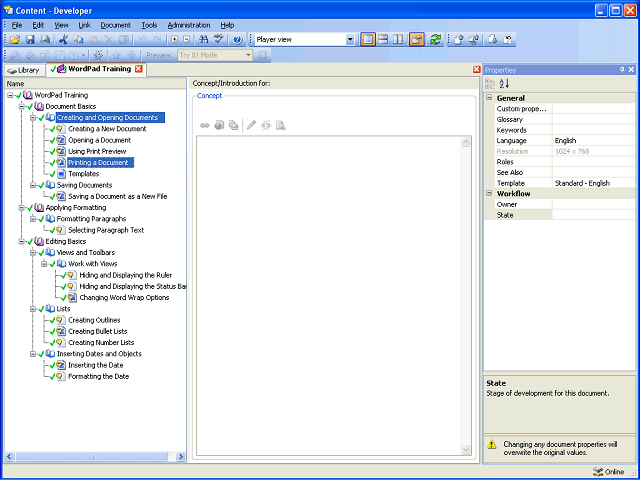The height and width of the screenshot is (480, 640).
Task: Click the Check In All icon
Action: pyautogui.click(x=474, y=40)
